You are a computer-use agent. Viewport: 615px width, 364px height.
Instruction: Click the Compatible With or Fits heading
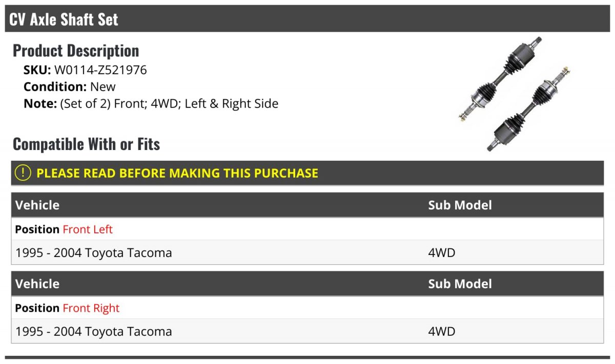click(x=86, y=144)
